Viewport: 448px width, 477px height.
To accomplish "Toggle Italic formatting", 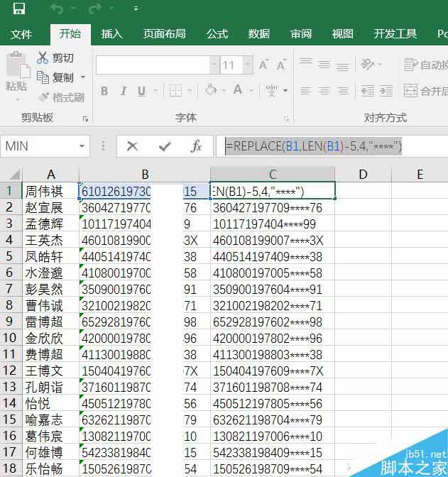I will tap(124, 91).
